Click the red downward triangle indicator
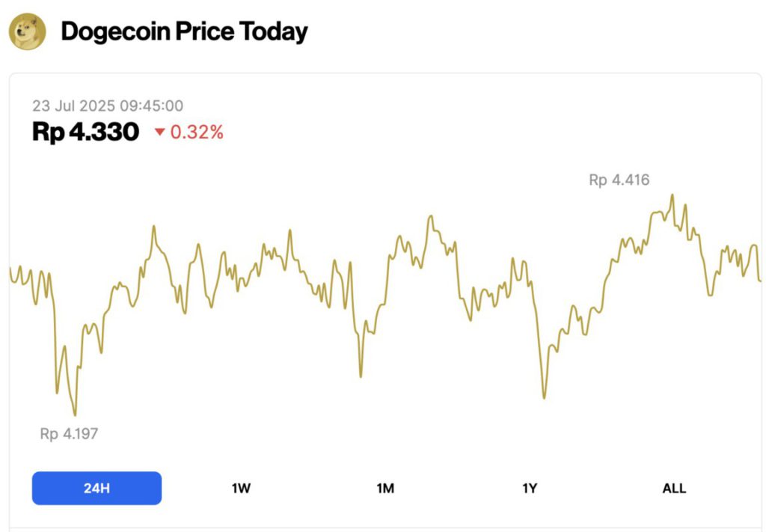 pyautogui.click(x=159, y=132)
